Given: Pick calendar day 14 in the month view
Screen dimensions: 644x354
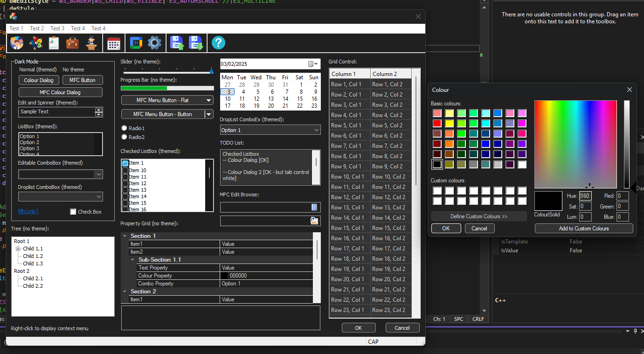Looking at the screenshot, I should pyautogui.click(x=285, y=99).
